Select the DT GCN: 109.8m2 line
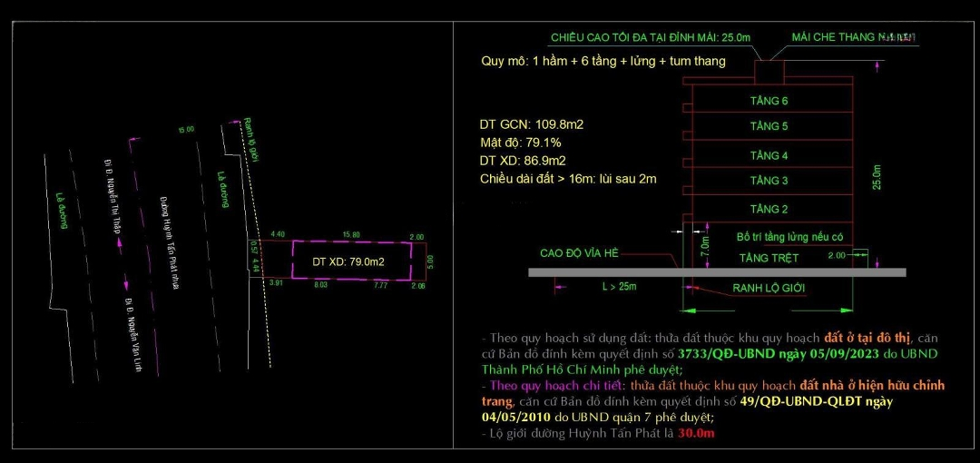Viewport: 980px width, 463px height. pyautogui.click(x=532, y=124)
